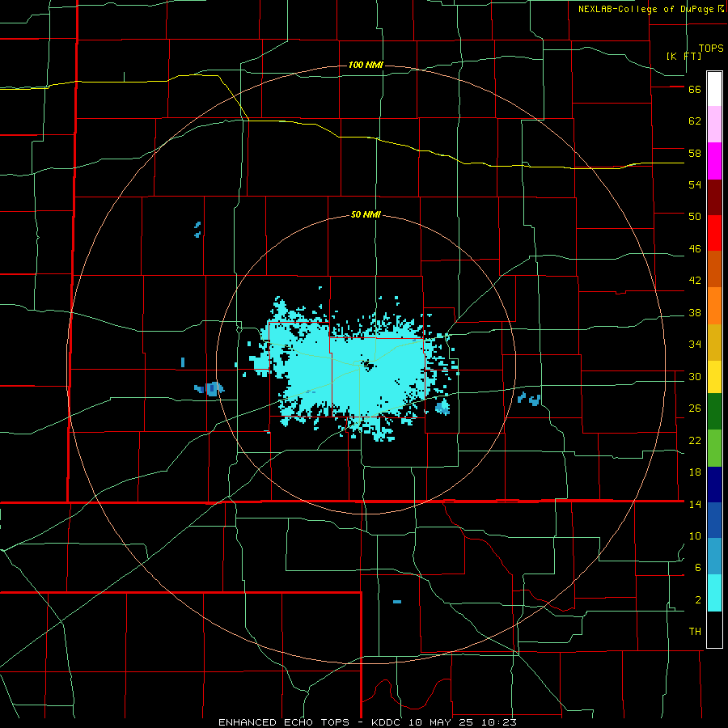This screenshot has width=728, height=728.
Task: Click the dark orange legend block above 42
Action: [714, 269]
